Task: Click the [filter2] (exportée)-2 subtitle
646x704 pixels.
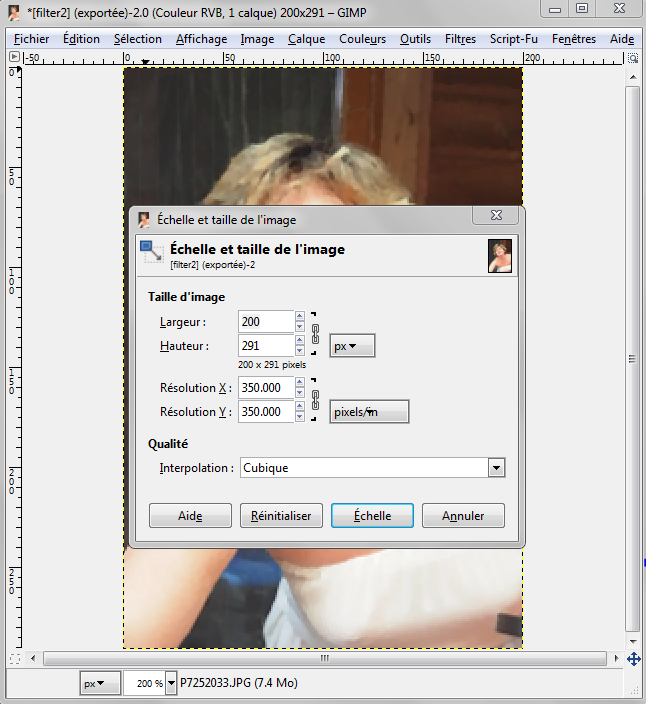Action: point(213,265)
